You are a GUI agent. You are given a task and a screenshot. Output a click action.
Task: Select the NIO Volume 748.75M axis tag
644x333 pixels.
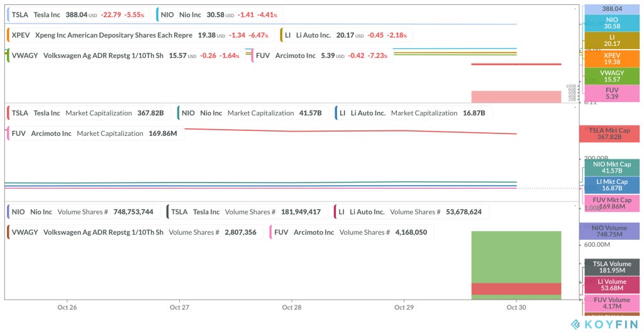[x=609, y=231]
